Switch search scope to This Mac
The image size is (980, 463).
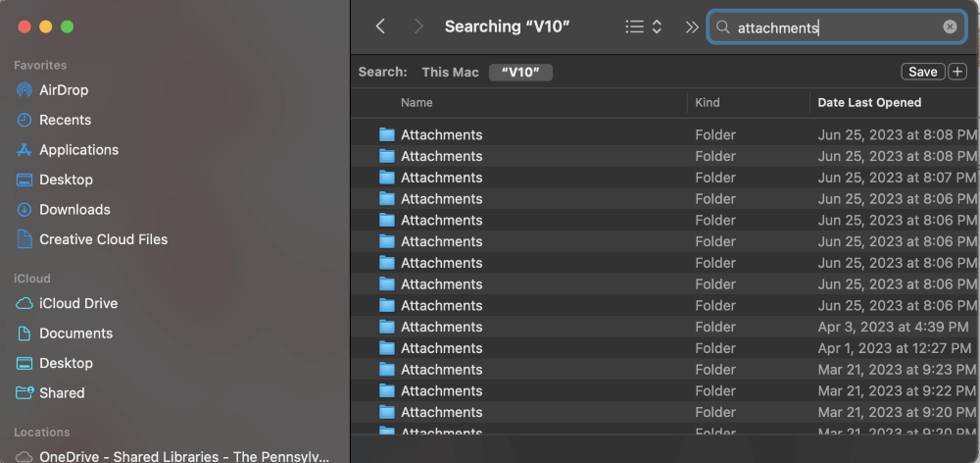tap(450, 72)
